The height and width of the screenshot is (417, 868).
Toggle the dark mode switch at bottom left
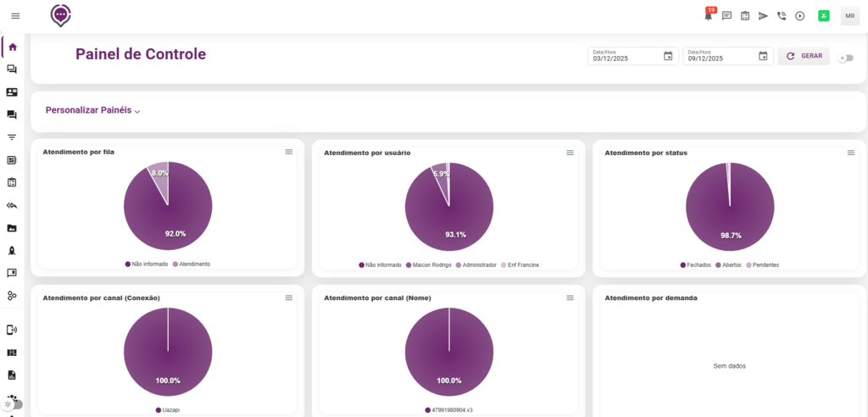tap(14, 404)
